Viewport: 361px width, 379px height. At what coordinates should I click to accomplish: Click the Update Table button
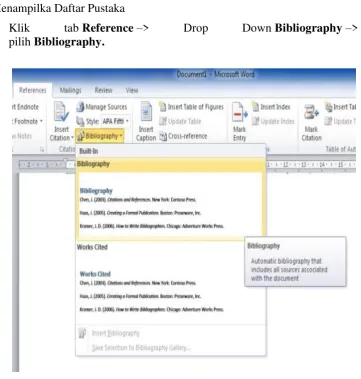180,121
